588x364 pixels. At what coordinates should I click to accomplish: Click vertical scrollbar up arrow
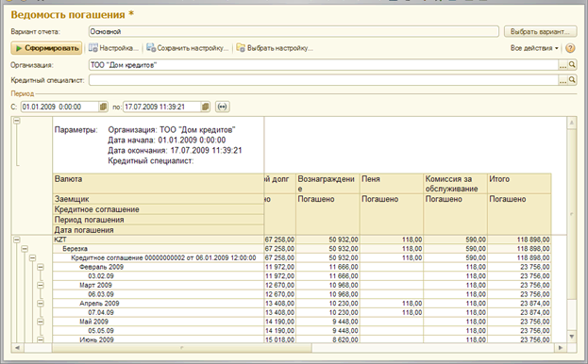coord(572,123)
